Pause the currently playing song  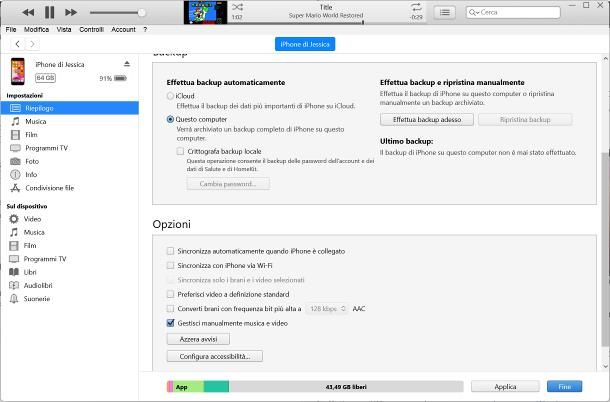click(x=49, y=12)
